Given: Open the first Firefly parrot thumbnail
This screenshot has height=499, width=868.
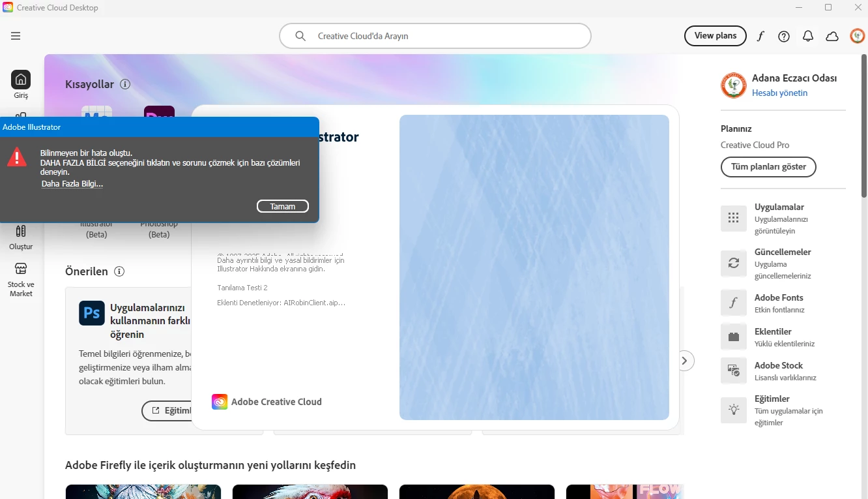Looking at the screenshot, I should tap(143, 492).
